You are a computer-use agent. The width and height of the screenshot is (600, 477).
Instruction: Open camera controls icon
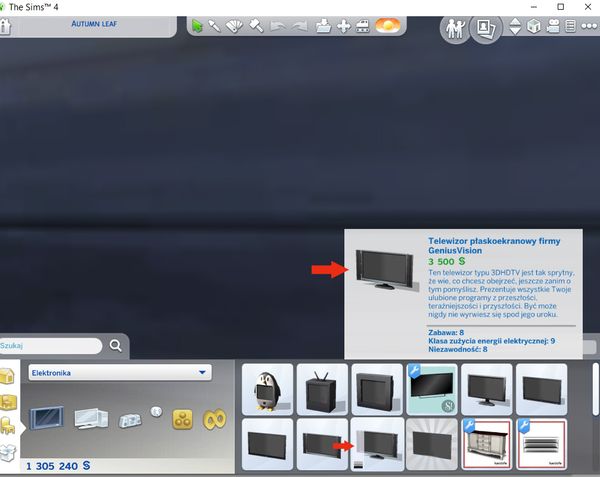(553, 26)
